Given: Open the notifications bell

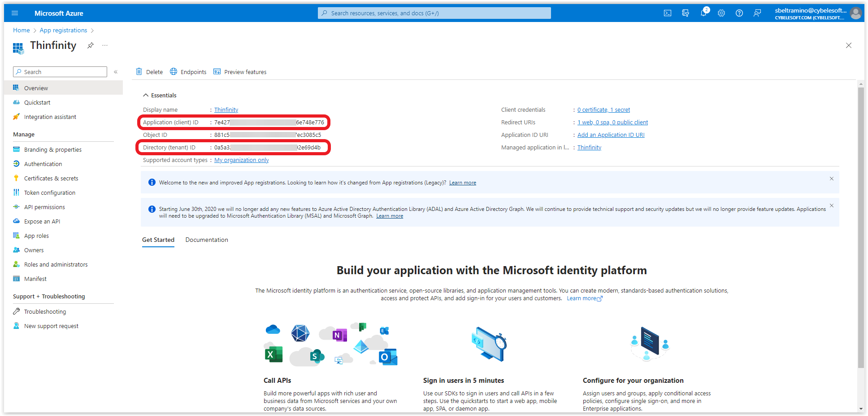Looking at the screenshot, I should click(703, 13).
